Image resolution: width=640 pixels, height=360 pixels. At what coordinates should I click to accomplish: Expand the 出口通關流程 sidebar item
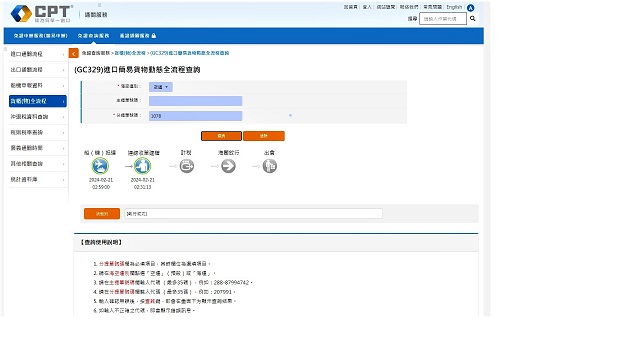pos(38,70)
